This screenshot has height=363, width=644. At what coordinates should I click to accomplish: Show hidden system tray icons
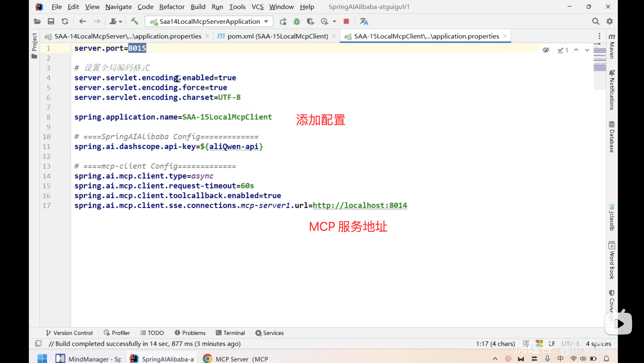495,359
